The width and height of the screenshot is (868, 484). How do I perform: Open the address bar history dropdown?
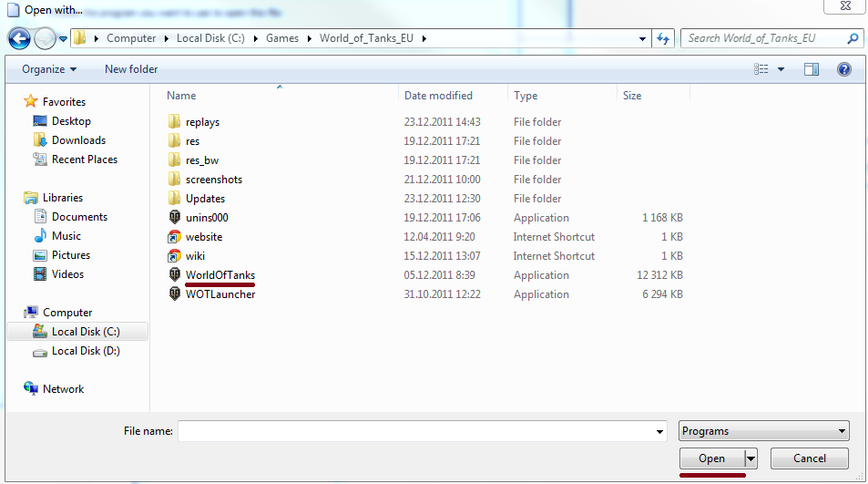pos(642,39)
